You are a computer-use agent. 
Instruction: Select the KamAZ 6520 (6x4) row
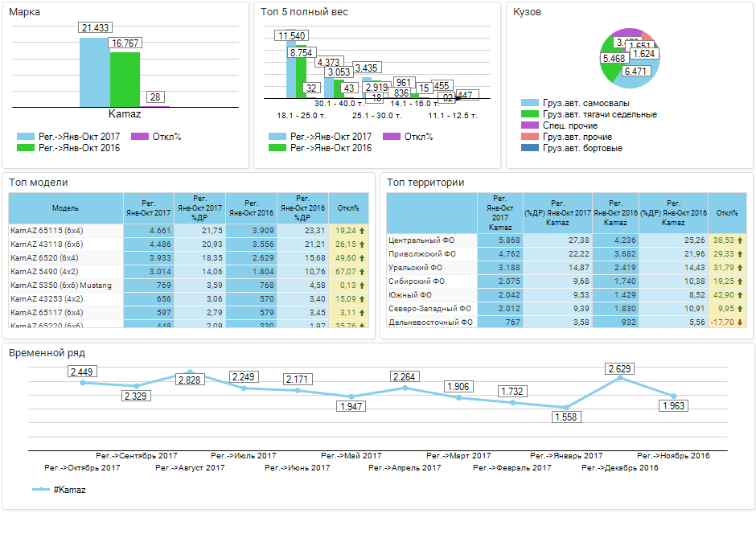(x=188, y=258)
